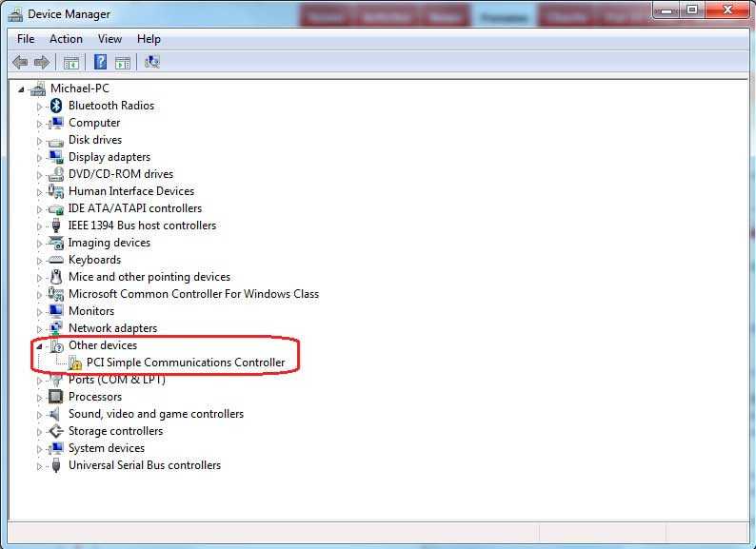Select PCI Simple Communications Controller entry
Image resolution: width=756 pixels, height=549 pixels.
click(x=186, y=363)
